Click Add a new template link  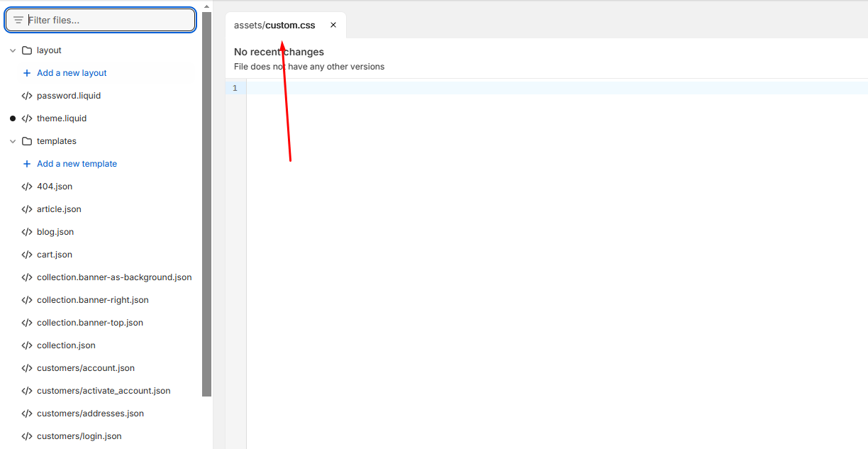[77, 164]
